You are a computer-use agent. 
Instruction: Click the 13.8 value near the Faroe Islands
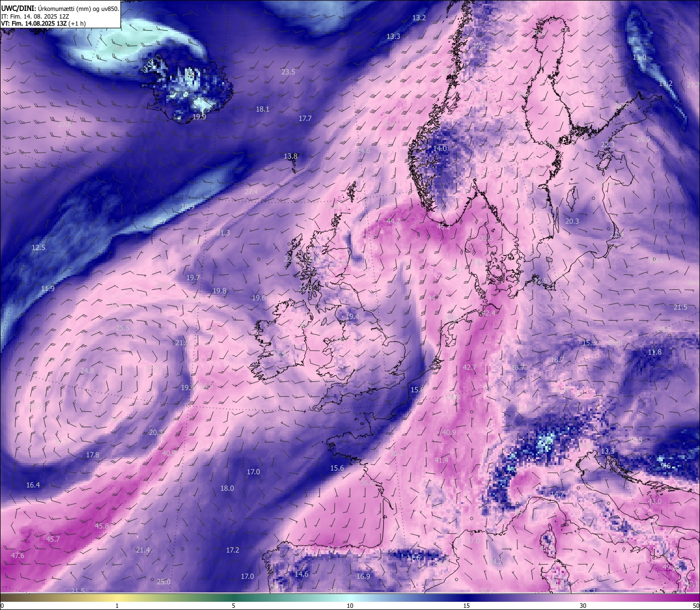point(290,156)
